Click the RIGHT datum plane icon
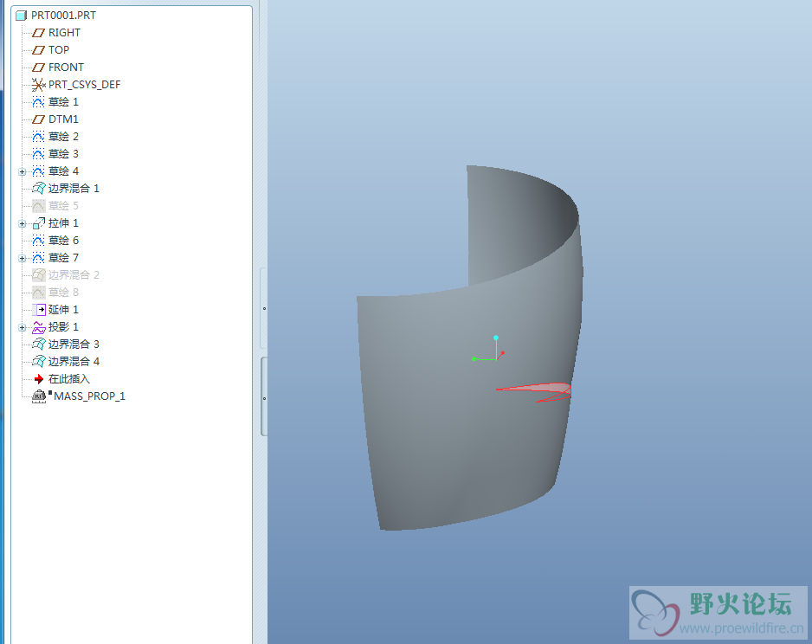 tap(38, 33)
